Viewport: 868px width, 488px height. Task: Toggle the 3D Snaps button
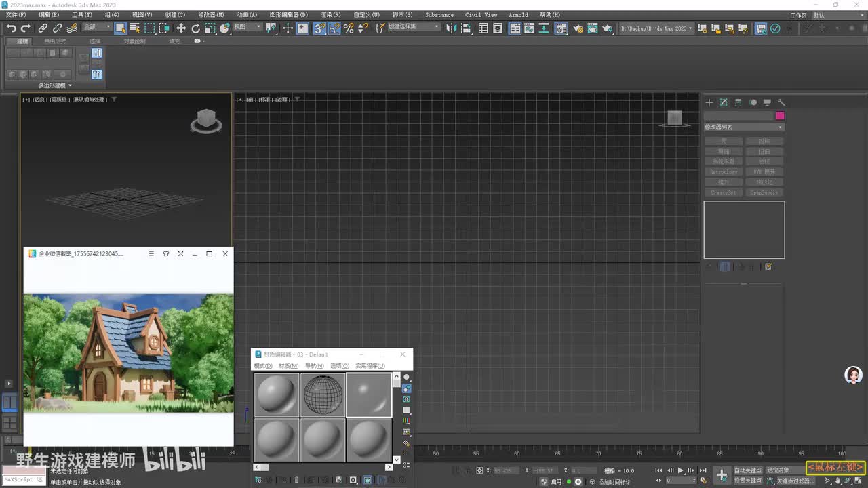point(319,28)
